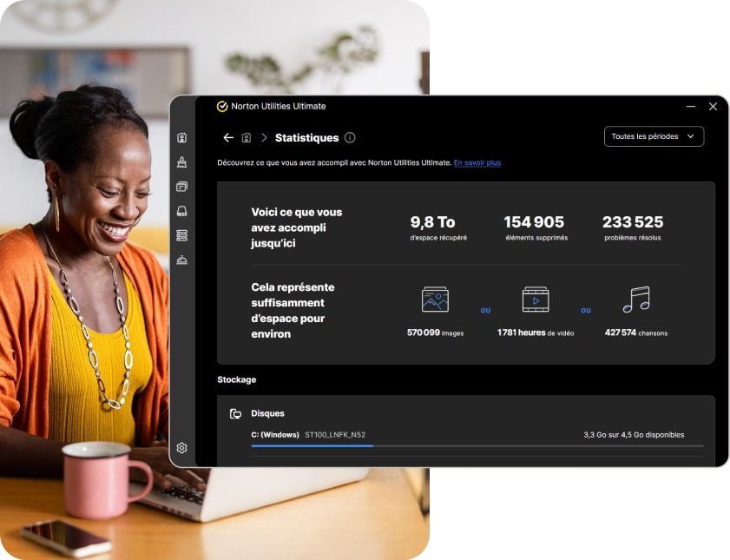730x560 pixels.
Task: Open the process list sidebar tool
Action: click(x=181, y=234)
